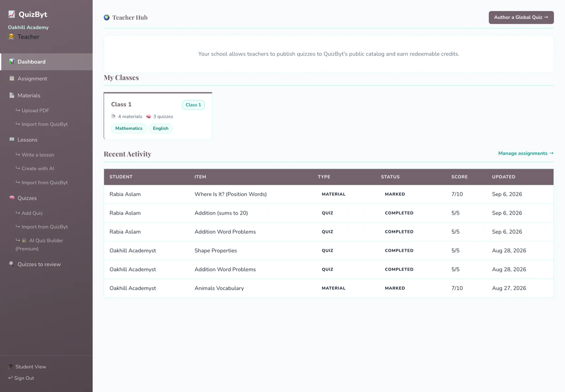Click the SCORE column header
Screen dimensions: 565x392
[459, 177]
